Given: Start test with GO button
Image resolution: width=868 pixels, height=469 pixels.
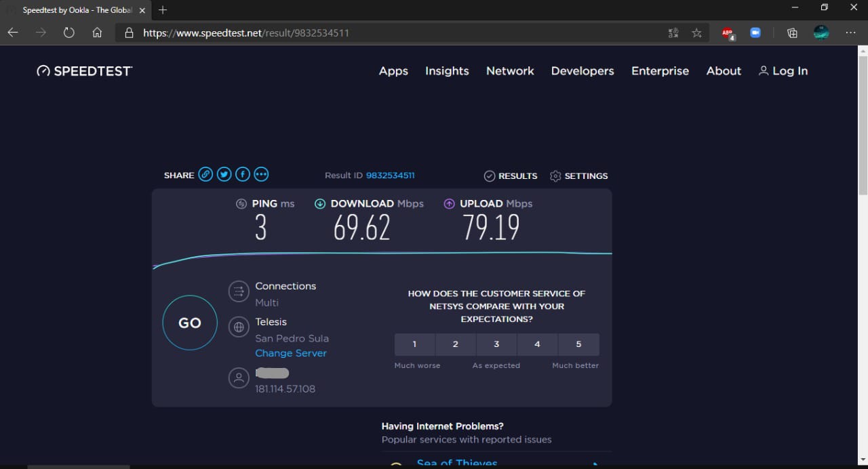Looking at the screenshot, I should point(190,323).
